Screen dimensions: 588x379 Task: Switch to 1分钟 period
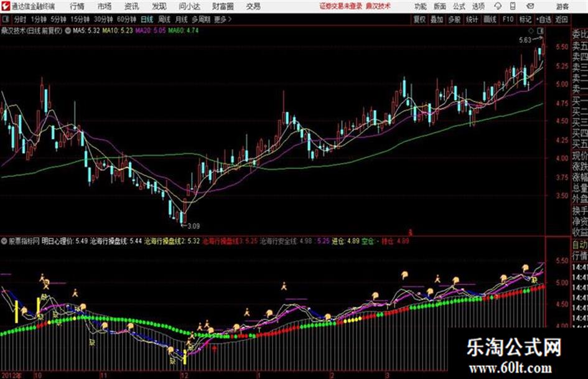(39, 19)
